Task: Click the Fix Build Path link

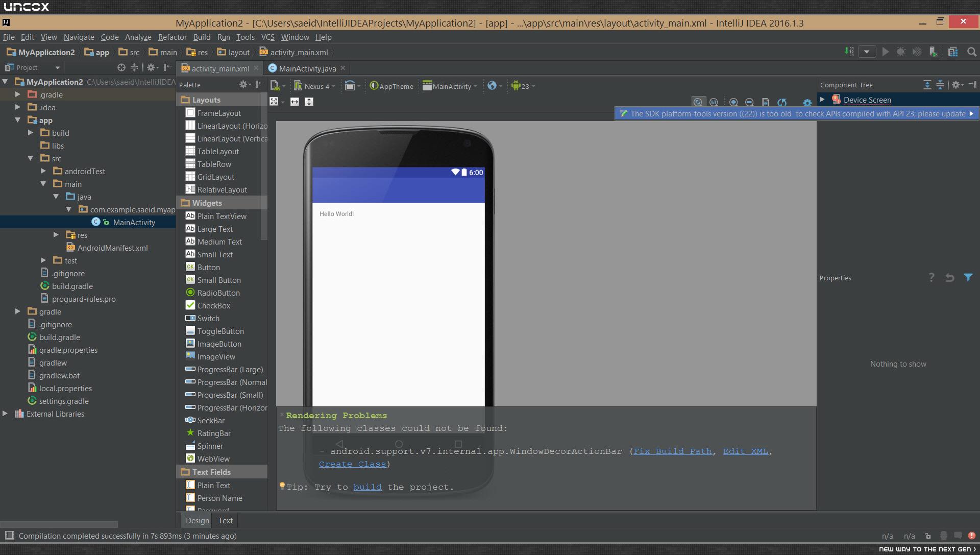Action: point(673,451)
